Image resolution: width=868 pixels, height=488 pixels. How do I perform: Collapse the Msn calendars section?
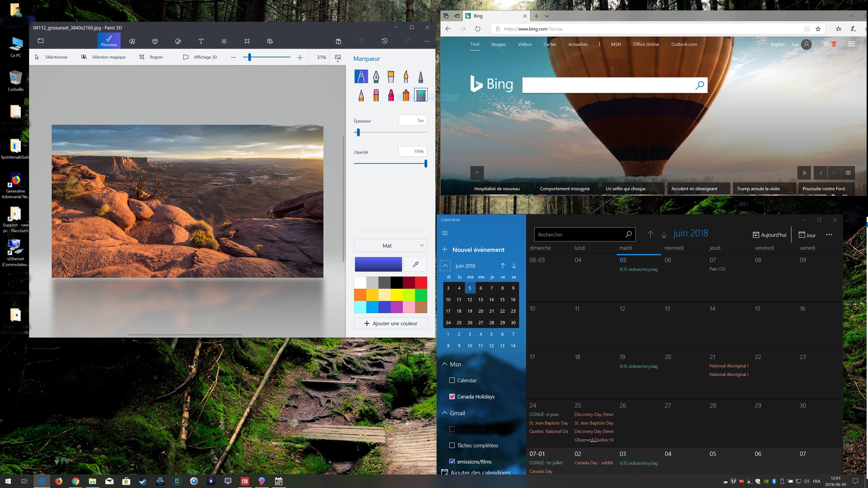pos(445,364)
